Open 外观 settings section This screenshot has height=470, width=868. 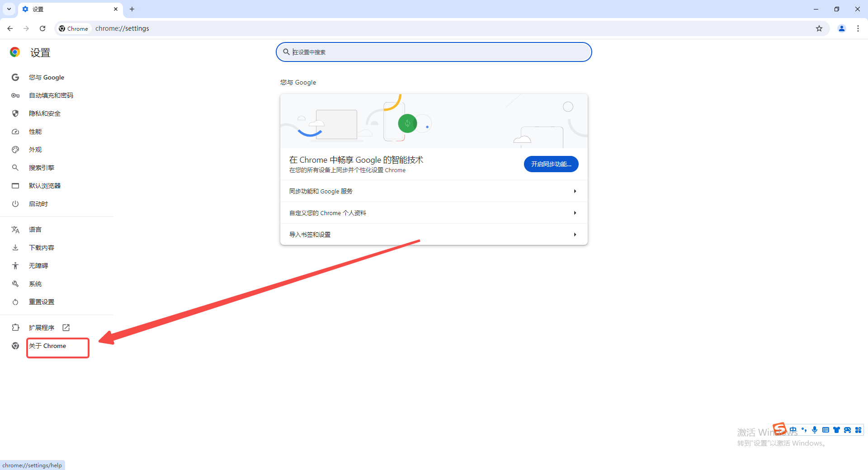tap(35, 150)
